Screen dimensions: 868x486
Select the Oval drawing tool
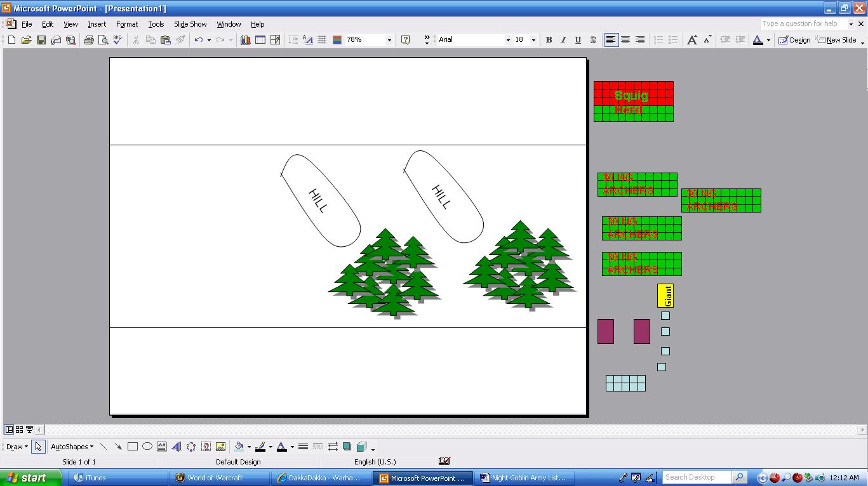[x=147, y=447]
